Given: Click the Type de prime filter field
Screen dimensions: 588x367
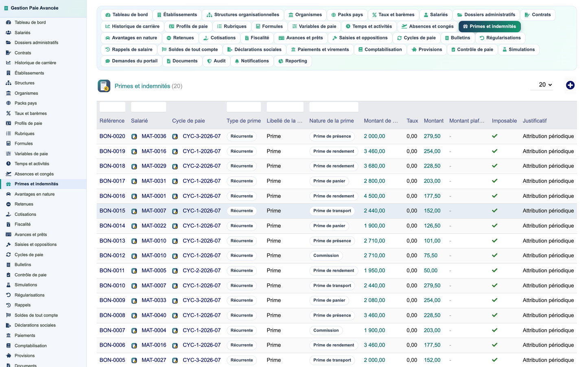Looking at the screenshot, I should pyautogui.click(x=244, y=107).
